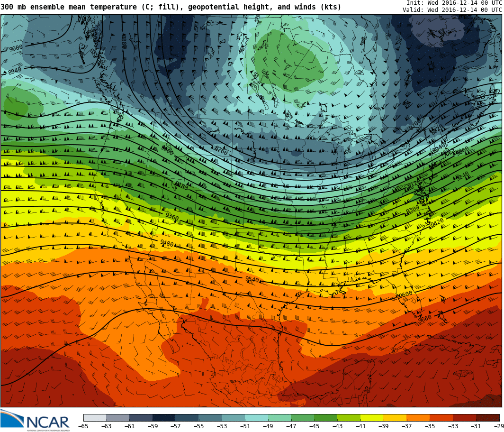Click the 9120 height contour label
The width and height of the screenshot is (504, 432).
point(414,185)
